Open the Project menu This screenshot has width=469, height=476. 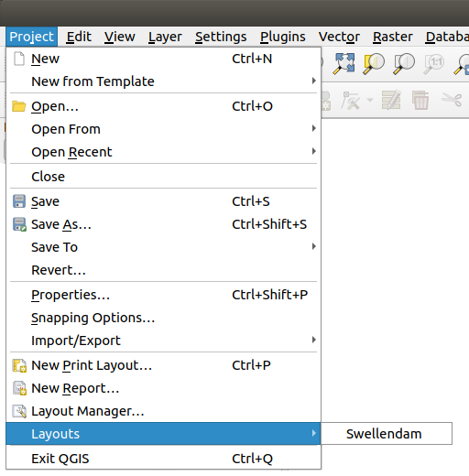[x=31, y=37]
